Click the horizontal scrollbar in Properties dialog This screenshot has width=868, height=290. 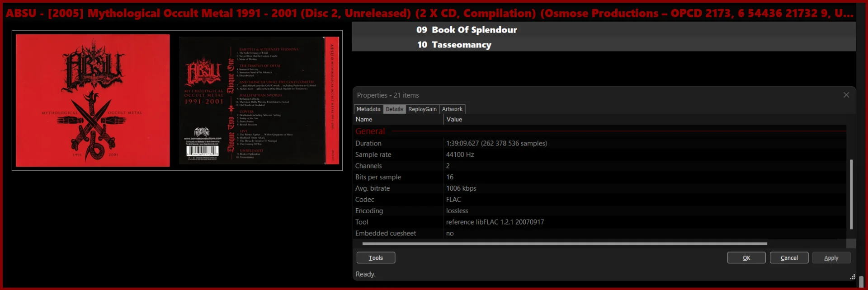pyautogui.click(x=565, y=243)
